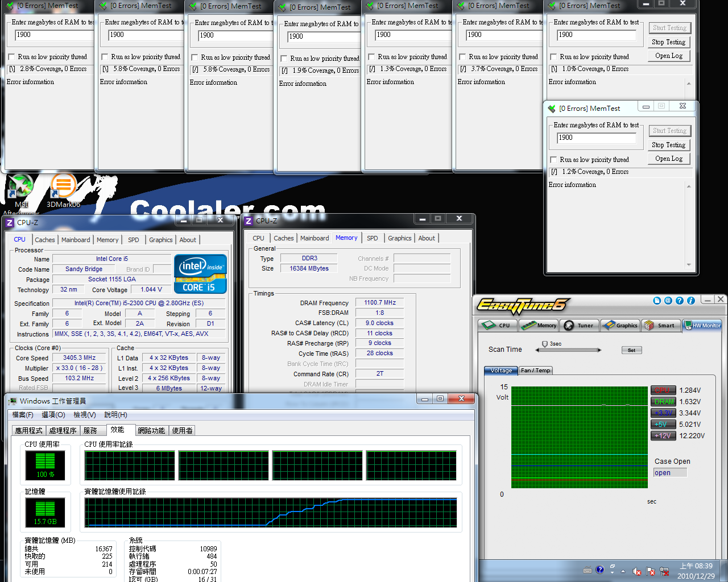Click the language bar keyboard icon

[x=588, y=570]
